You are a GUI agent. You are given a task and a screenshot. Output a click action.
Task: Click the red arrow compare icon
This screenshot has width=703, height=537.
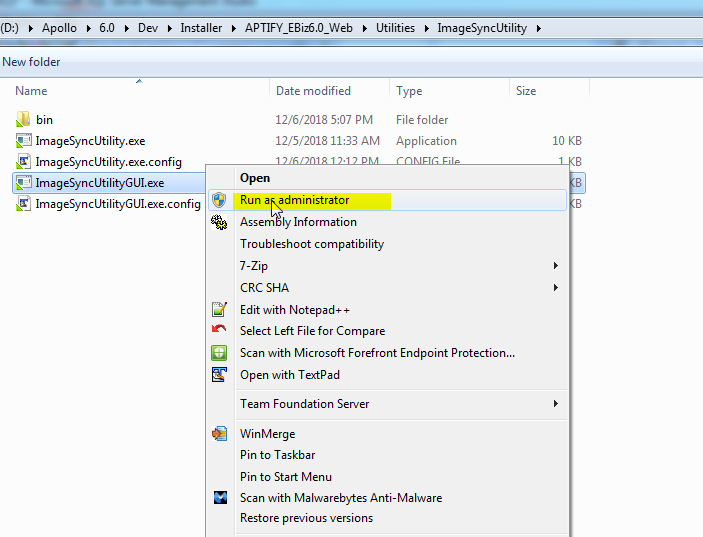(x=219, y=329)
